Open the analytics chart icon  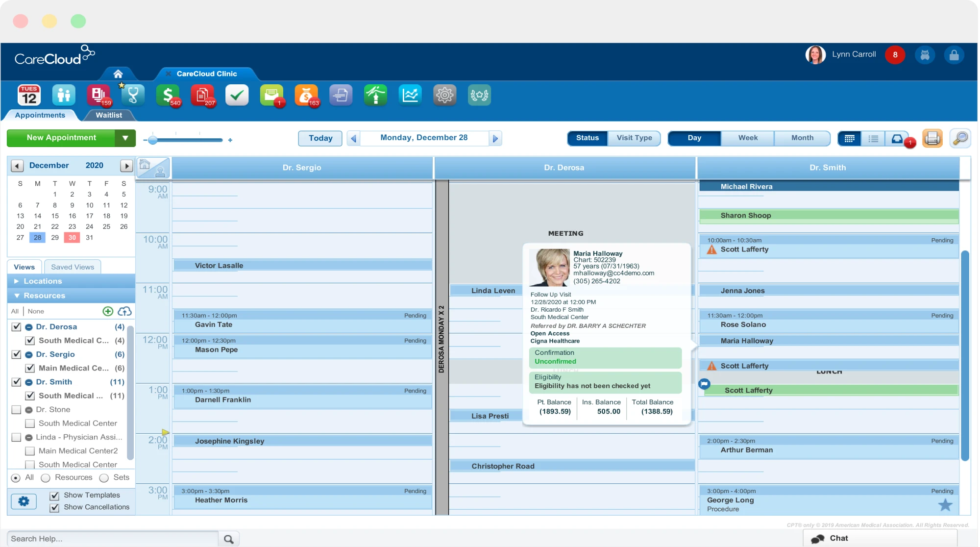point(410,95)
